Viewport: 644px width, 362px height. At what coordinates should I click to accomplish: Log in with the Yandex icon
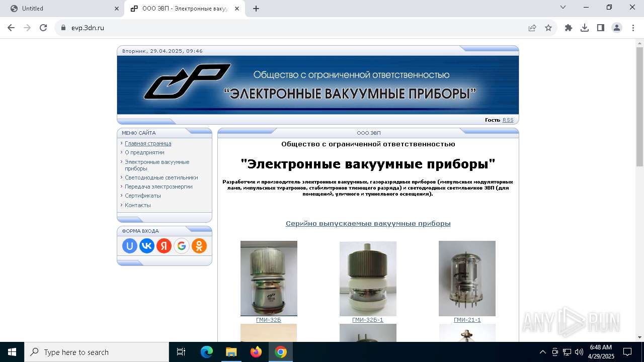click(x=164, y=246)
